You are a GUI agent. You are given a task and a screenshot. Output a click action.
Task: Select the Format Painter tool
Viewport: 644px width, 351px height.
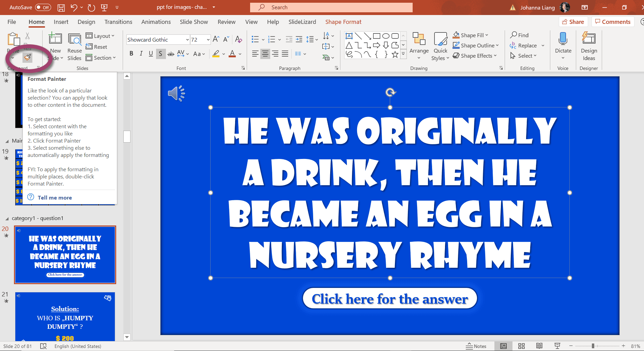point(28,57)
